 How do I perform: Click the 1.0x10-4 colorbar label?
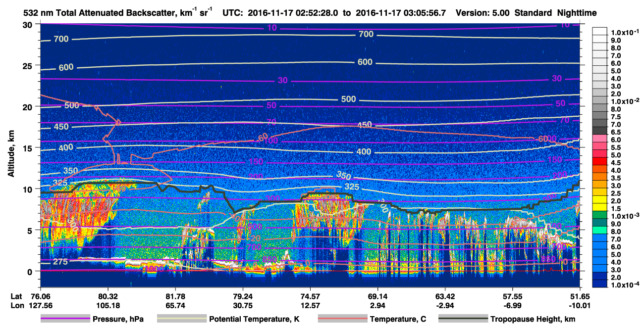coord(625,285)
